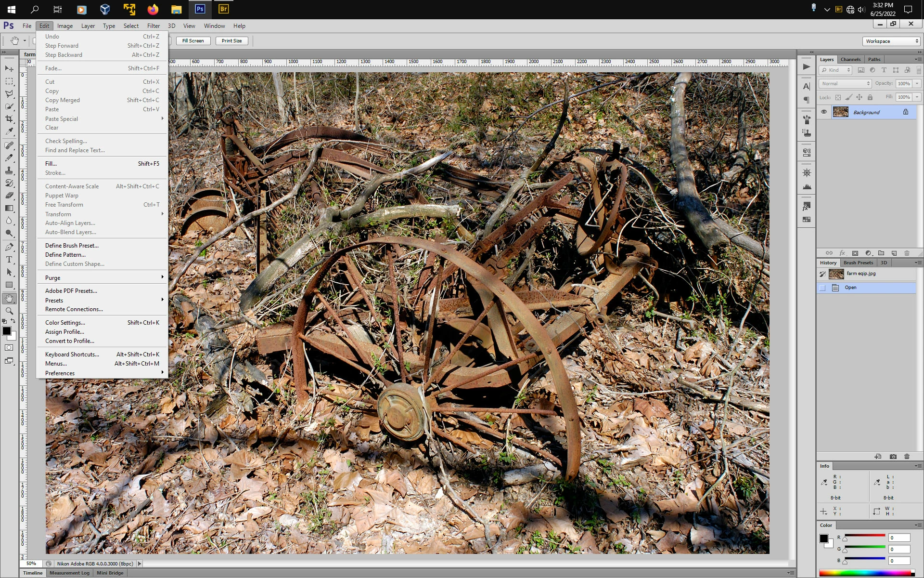Open Adobe Bridge from taskbar
This screenshot has height=578, width=924.
(x=223, y=9)
